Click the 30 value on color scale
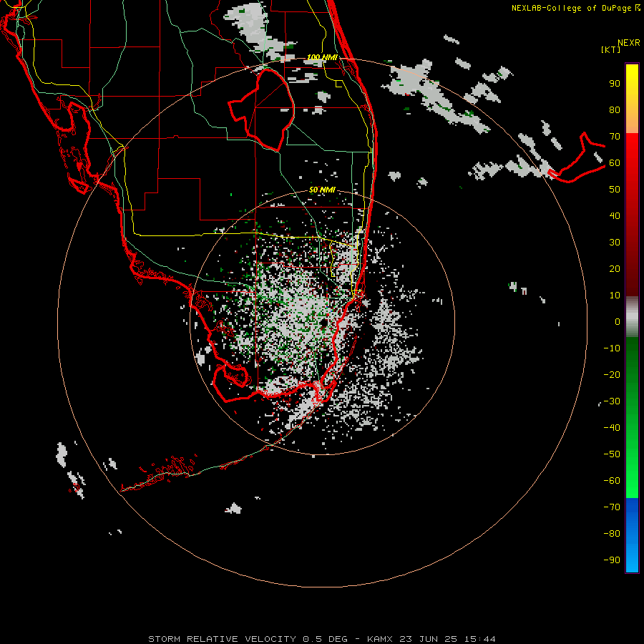This screenshot has width=644, height=644. coord(615,243)
